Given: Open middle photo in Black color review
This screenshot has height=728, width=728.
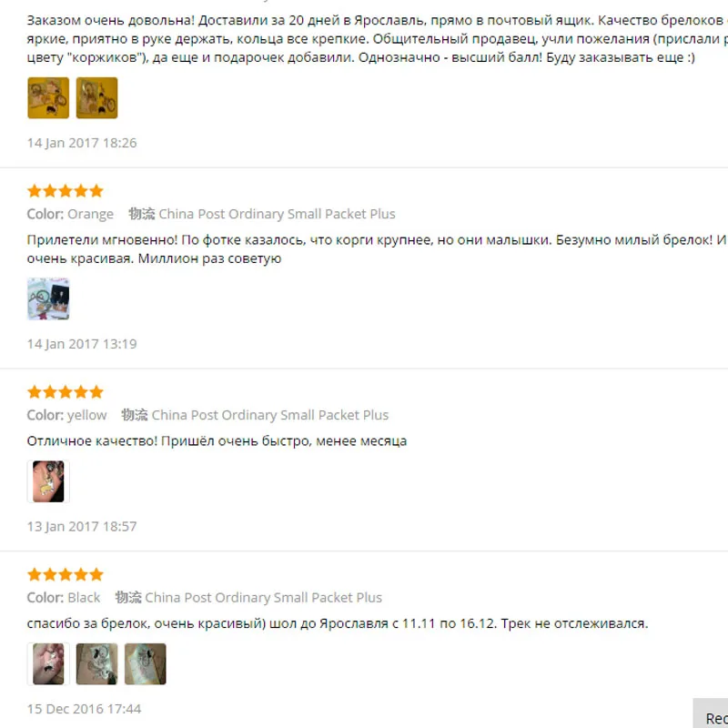Looking at the screenshot, I should (x=96, y=664).
